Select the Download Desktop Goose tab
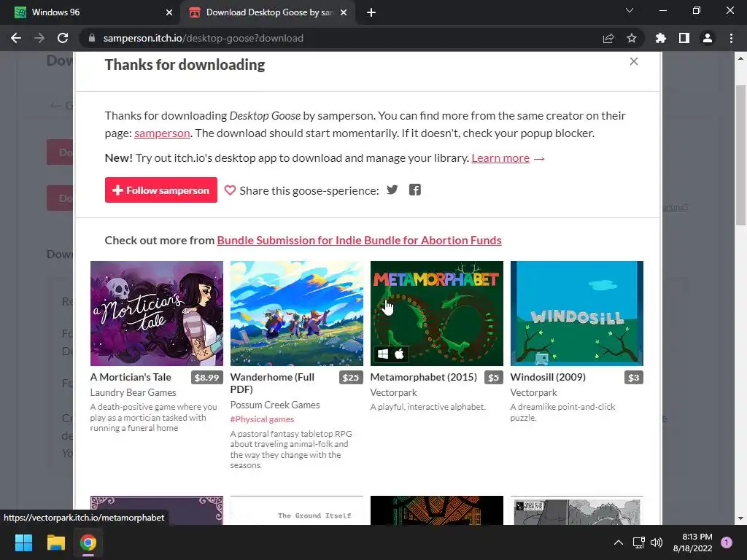This screenshot has width=747, height=560. pyautogui.click(x=268, y=12)
